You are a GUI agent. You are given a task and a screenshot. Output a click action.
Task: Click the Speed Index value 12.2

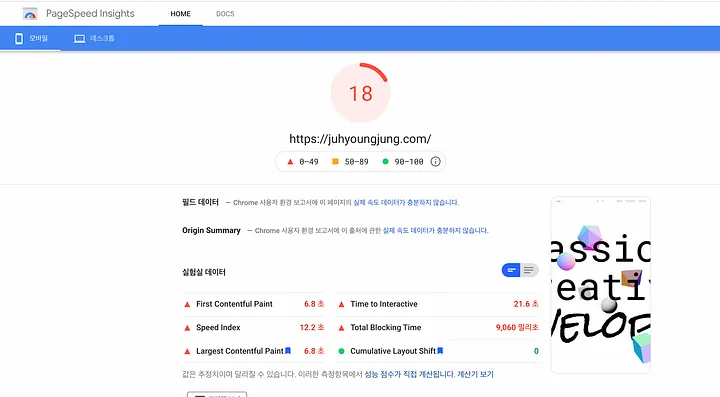(x=312, y=327)
